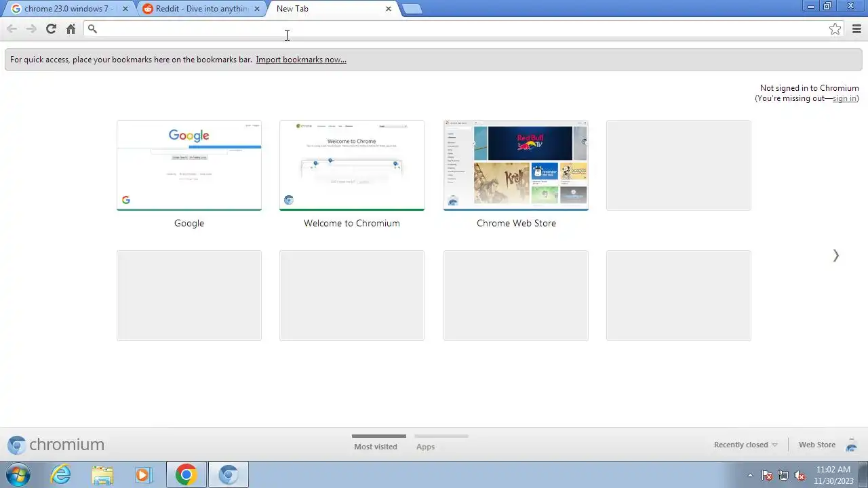Close the Reddit tab

257,9
